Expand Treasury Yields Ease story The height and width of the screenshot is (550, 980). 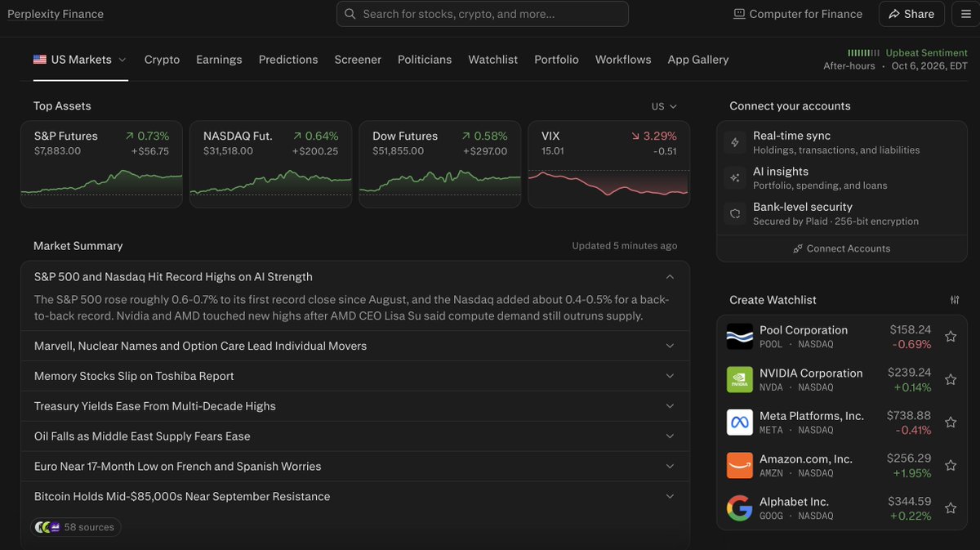tap(355, 406)
